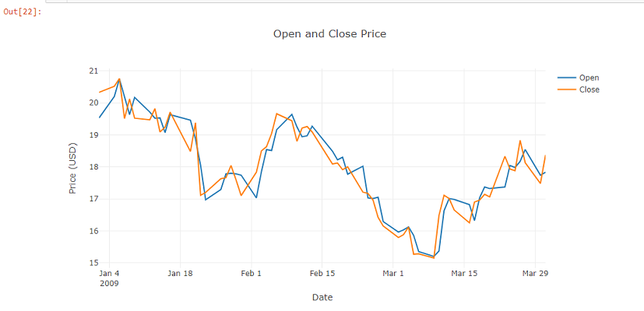Screen dimensions: 644x311
Task: Click the 21 y-axis tick label
Action: pyautogui.click(x=93, y=71)
